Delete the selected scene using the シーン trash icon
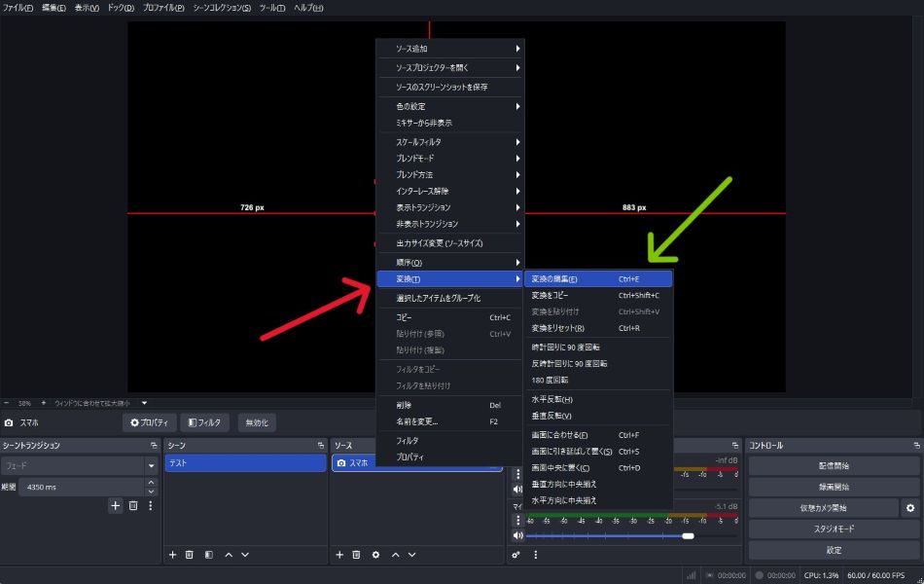The height and width of the screenshot is (584, 924). 191,555
